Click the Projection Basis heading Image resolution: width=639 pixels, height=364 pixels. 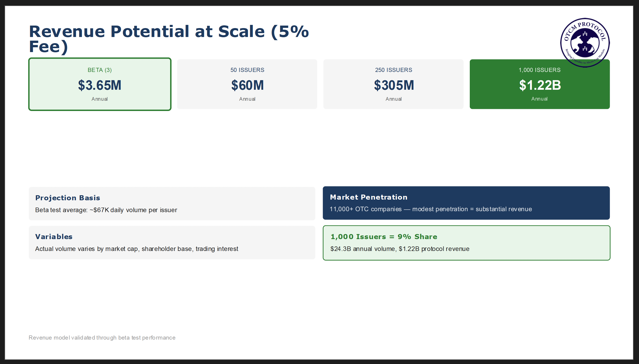point(68,198)
